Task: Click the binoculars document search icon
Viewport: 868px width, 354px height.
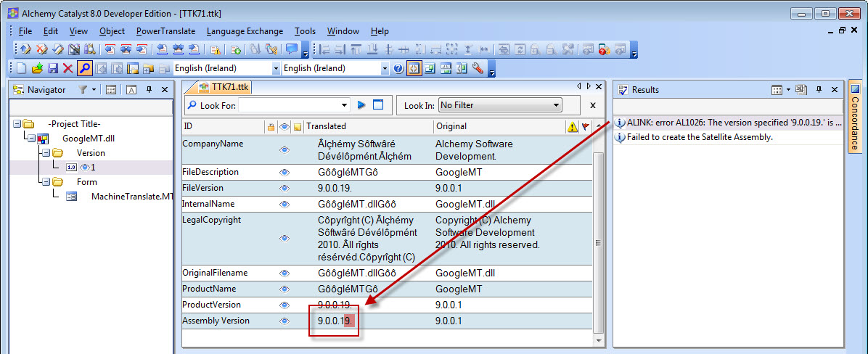Action: [x=89, y=49]
